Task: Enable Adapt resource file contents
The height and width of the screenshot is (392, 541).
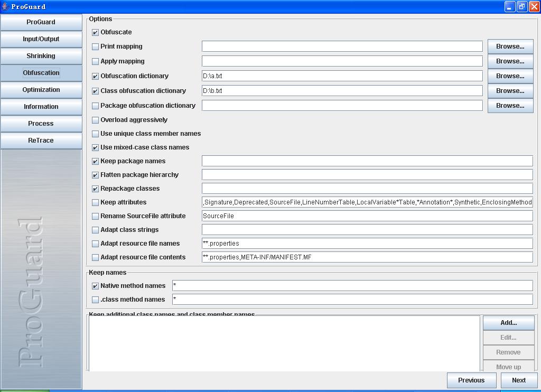Action: click(x=95, y=258)
